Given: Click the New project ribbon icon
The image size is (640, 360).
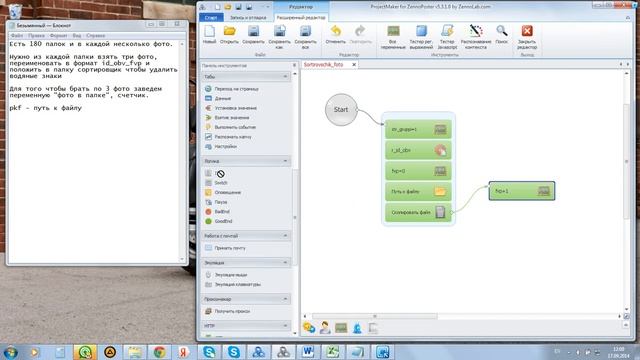Looking at the screenshot, I should 209,34.
